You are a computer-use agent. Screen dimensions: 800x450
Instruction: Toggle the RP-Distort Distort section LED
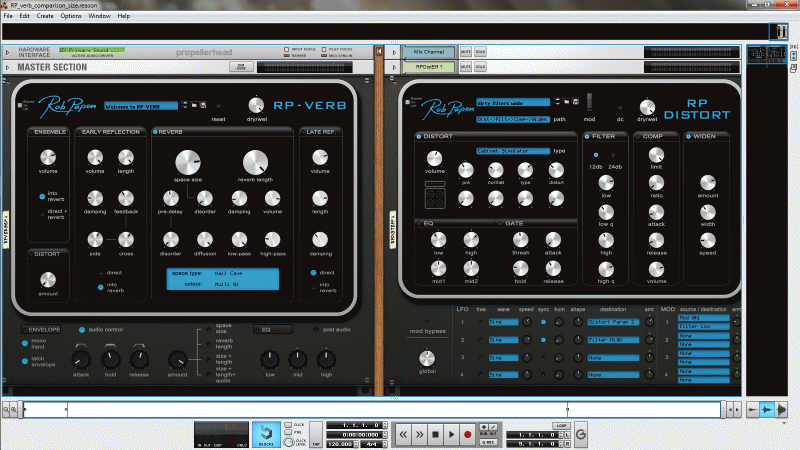418,136
